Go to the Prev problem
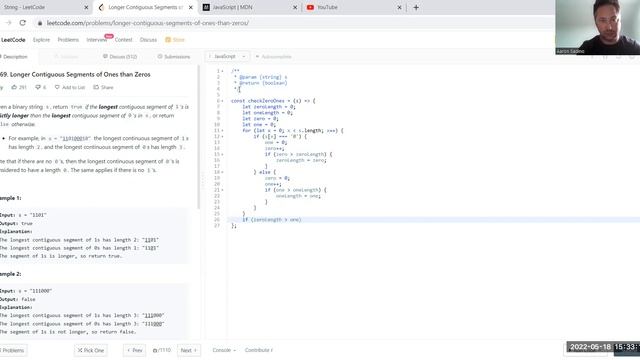Viewport: 640px width, 360px height. 134,350
